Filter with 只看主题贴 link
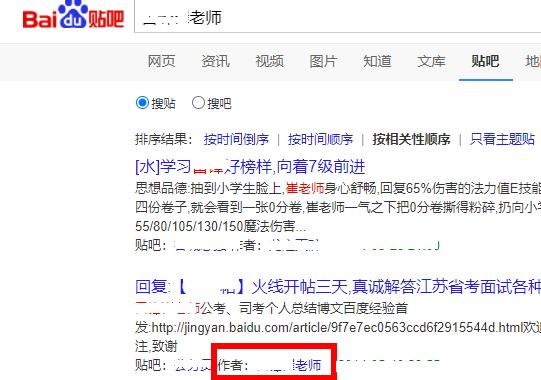Screen dimensions: 541x380 (x=502, y=139)
